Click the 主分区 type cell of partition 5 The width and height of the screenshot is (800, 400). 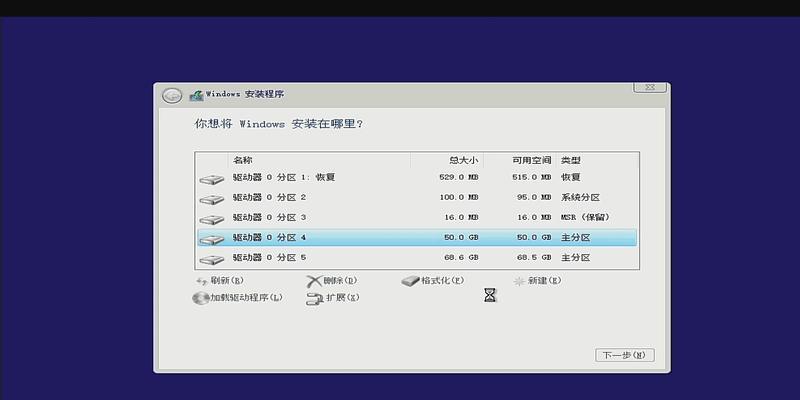click(x=576, y=258)
